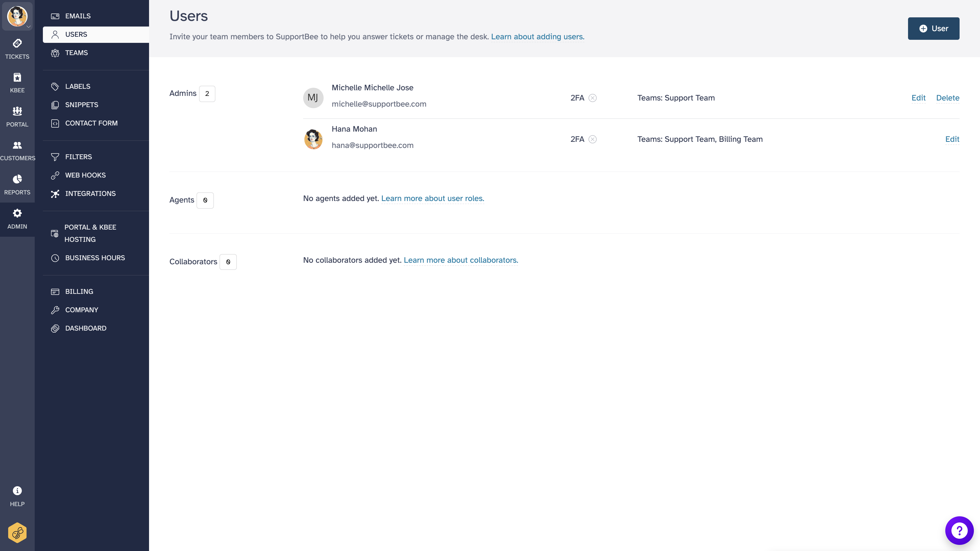Select Billing in the admin sidebar
Screen dimensions: 980x551
79,291
